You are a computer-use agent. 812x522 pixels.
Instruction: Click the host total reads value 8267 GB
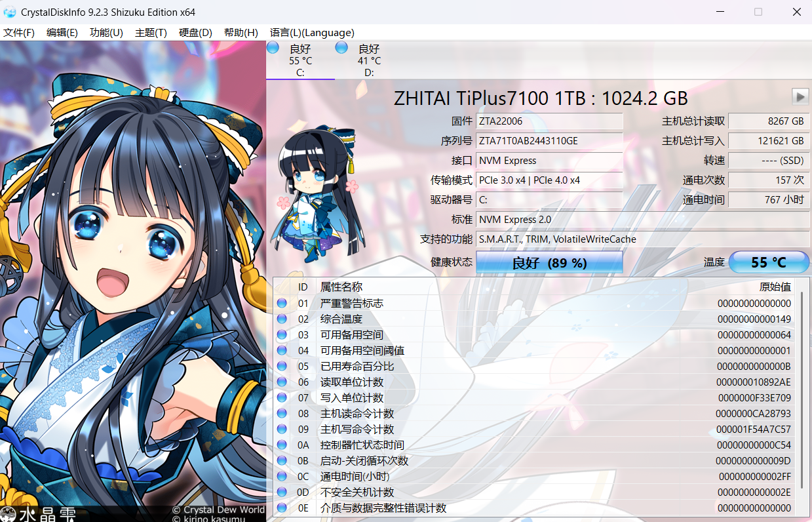click(x=769, y=121)
